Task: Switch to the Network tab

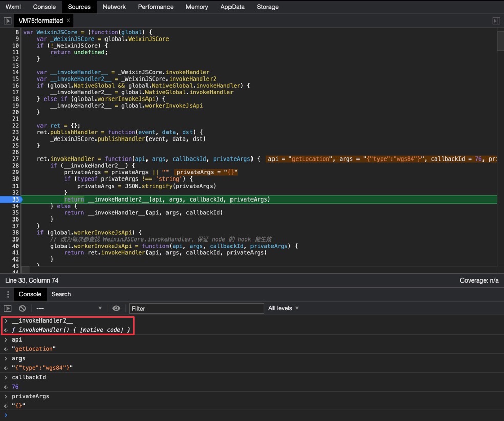Action: pyautogui.click(x=114, y=7)
